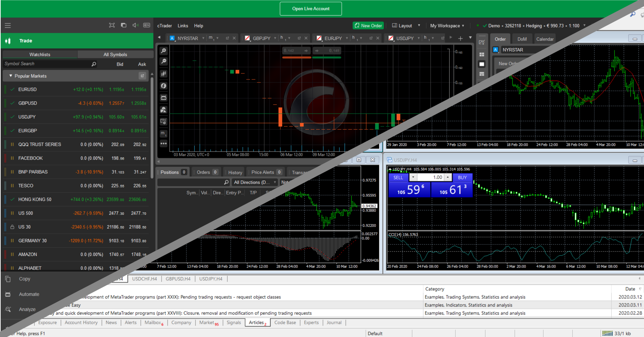
Task: Open the cTrader menu
Action: click(164, 26)
